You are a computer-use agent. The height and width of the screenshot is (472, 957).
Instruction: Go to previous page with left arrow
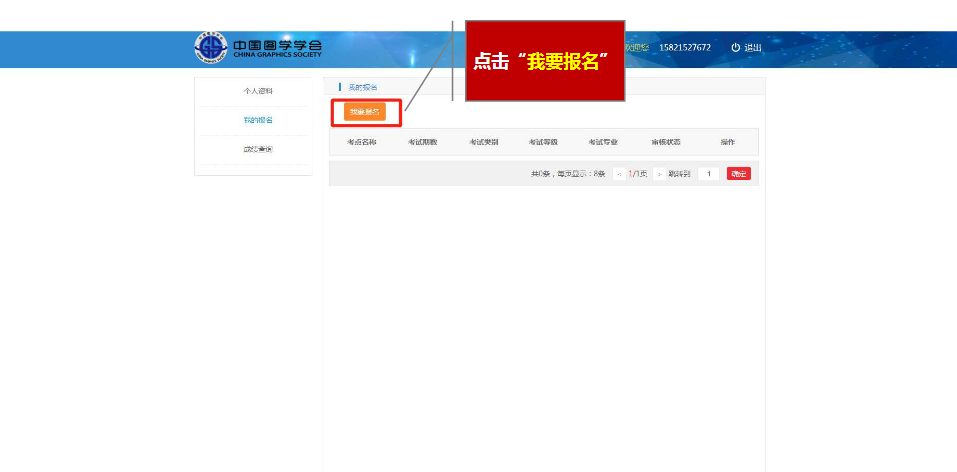(620, 174)
